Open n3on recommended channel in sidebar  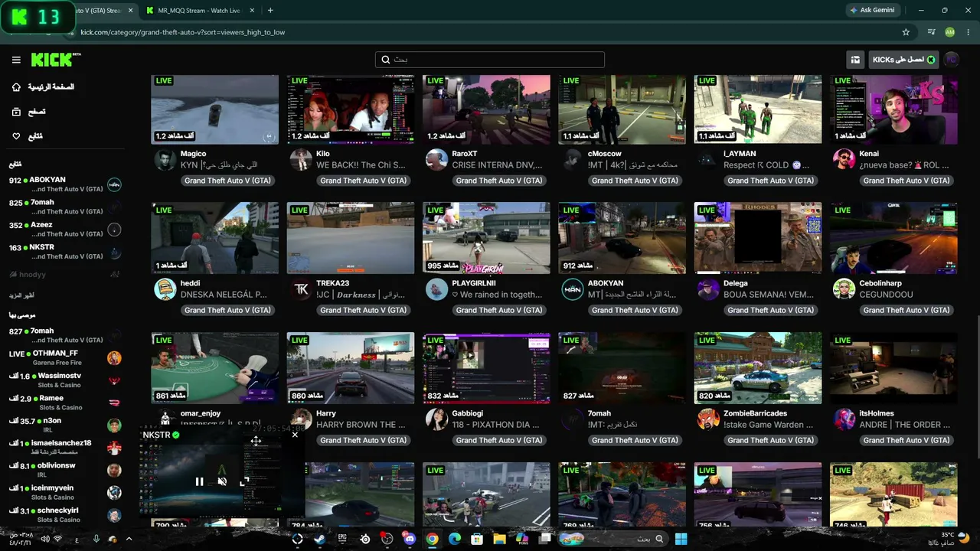pyautogui.click(x=65, y=425)
